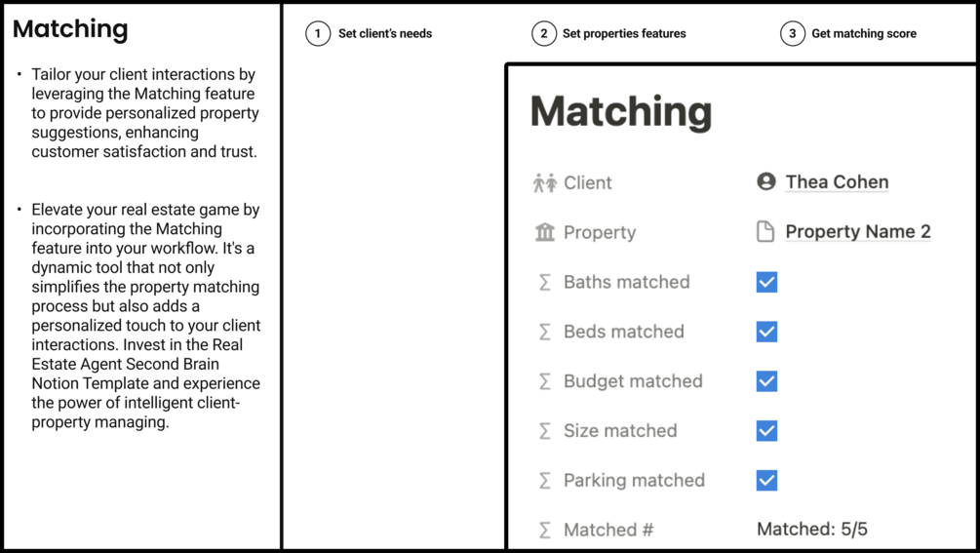This screenshot has width=980, height=553.
Task: Click the sigma icon next to Parking matched
Action: (545, 481)
